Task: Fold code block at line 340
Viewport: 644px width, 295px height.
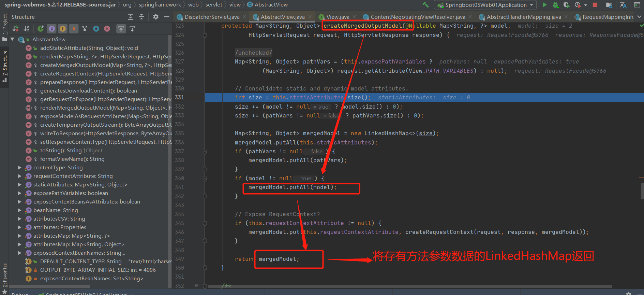Action: point(205,179)
